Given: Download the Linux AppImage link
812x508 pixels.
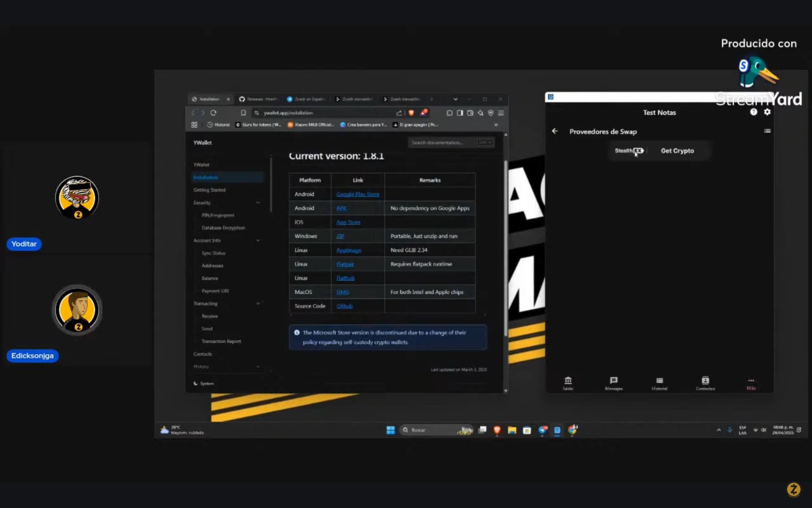Looking at the screenshot, I should point(349,250).
